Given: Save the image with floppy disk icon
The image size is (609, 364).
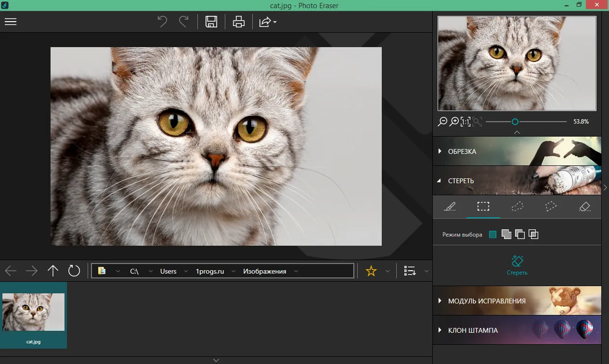Looking at the screenshot, I should pos(211,22).
